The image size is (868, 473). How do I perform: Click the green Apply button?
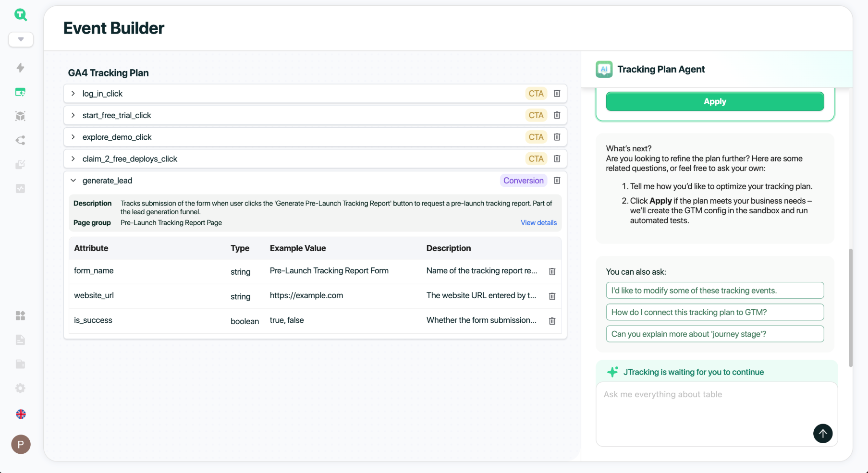click(714, 101)
